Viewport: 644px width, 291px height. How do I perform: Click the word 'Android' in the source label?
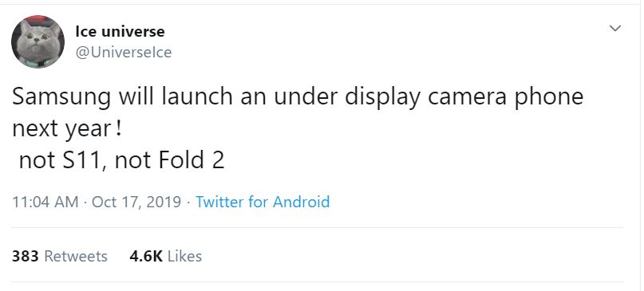pyautogui.click(x=301, y=202)
